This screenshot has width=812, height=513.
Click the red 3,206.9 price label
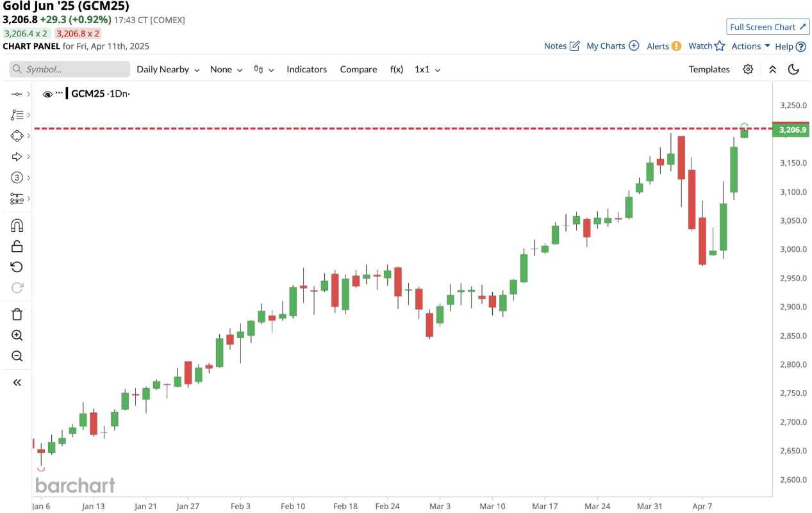click(x=791, y=130)
